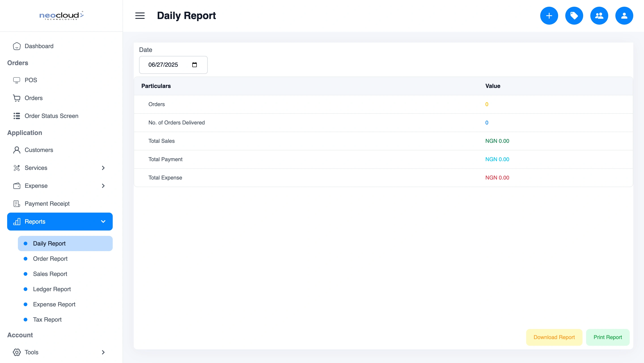644x363 pixels.
Task: Click the date input field
Action: point(165,65)
